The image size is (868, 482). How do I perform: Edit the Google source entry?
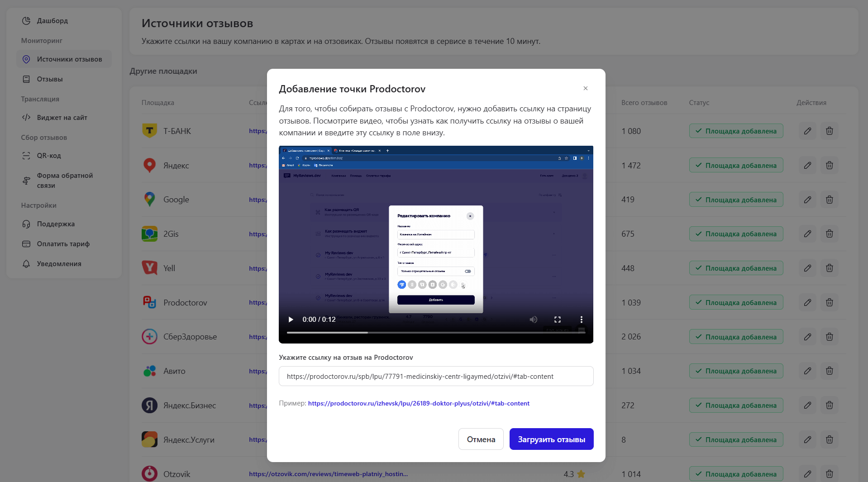[807, 200]
